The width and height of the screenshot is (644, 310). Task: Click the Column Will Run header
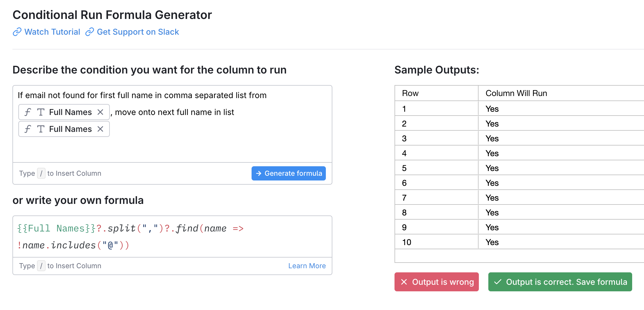(516, 93)
